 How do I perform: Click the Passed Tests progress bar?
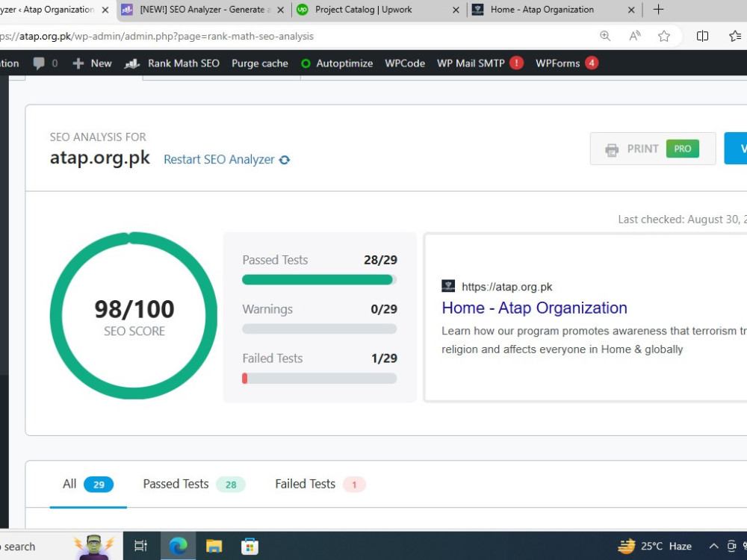pyautogui.click(x=319, y=279)
